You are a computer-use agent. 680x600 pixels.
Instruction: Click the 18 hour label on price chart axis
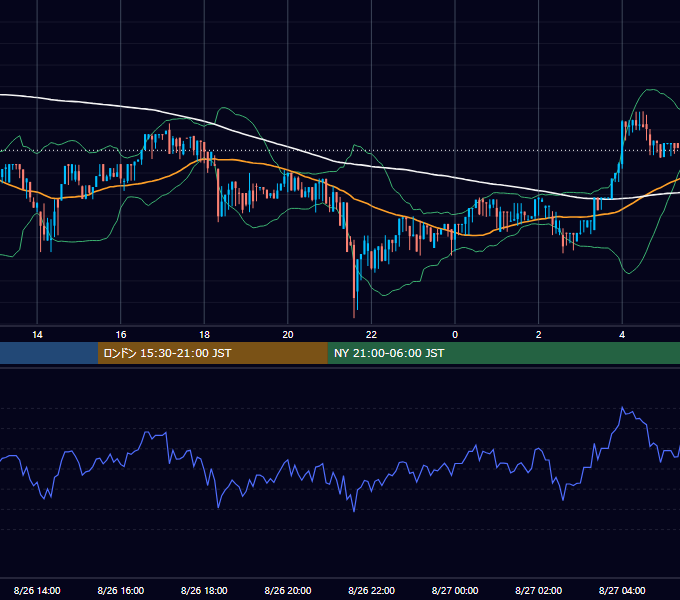pos(204,335)
